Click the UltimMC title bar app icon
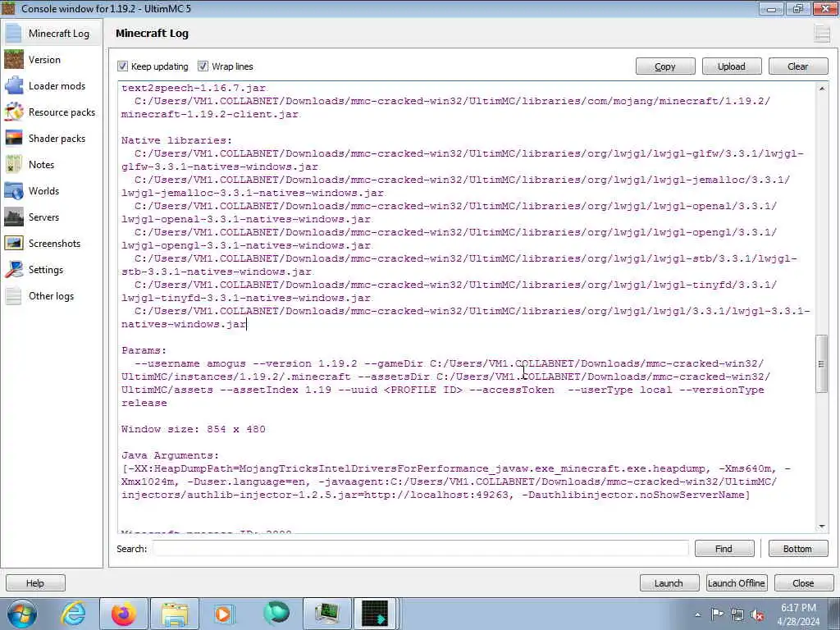This screenshot has height=630, width=840. click(x=8, y=8)
